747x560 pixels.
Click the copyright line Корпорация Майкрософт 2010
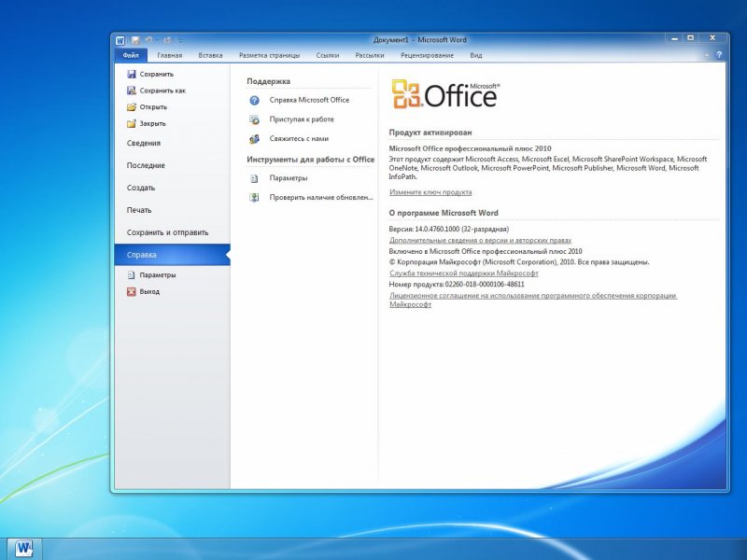[519, 262]
